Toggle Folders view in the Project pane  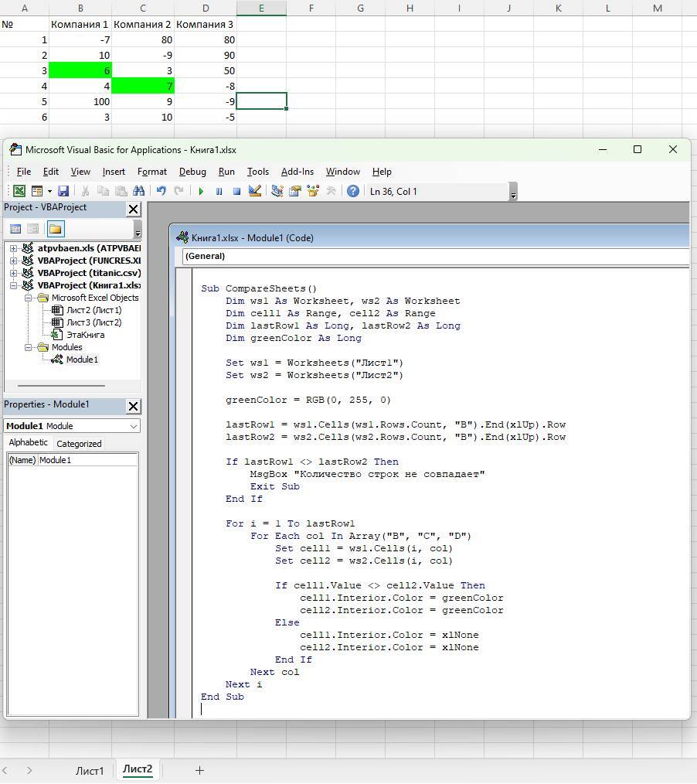coord(55,229)
